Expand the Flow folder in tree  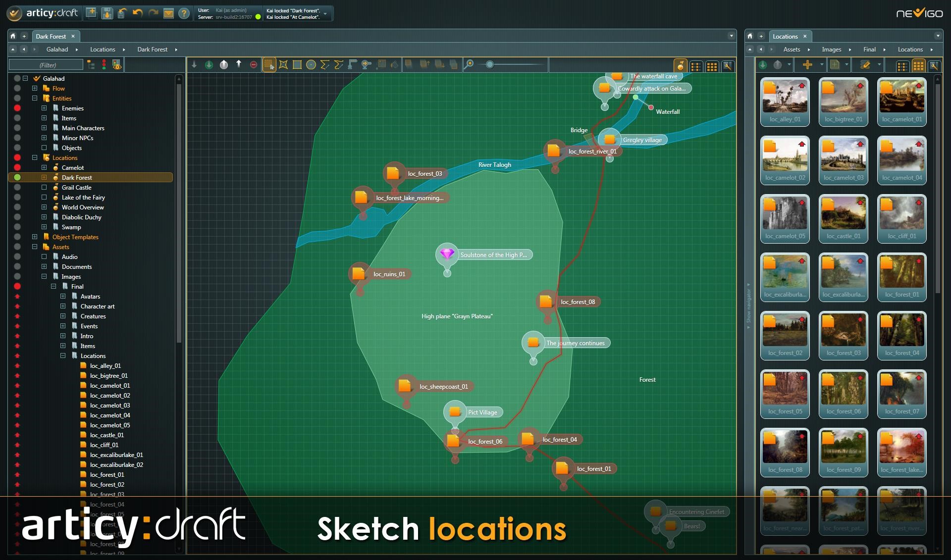coord(35,89)
